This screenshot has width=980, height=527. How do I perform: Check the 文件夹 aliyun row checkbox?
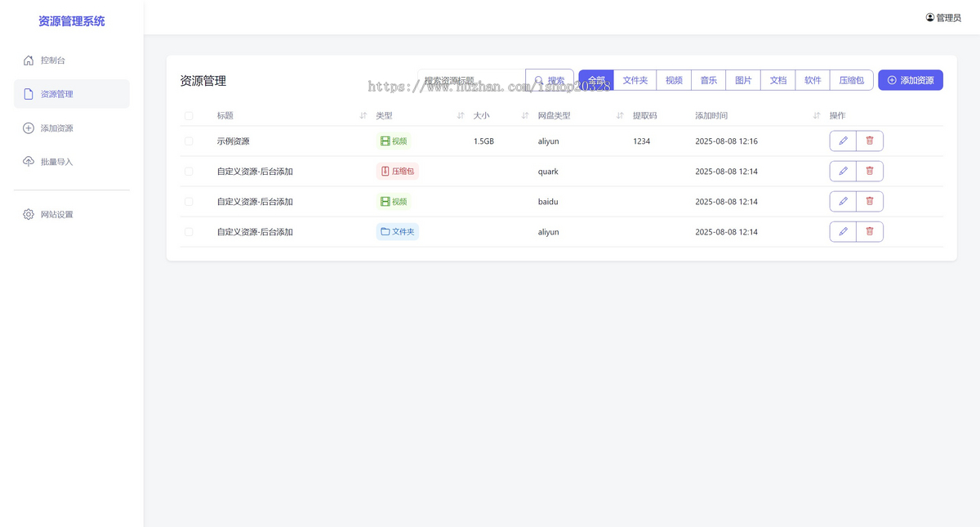[x=189, y=232]
